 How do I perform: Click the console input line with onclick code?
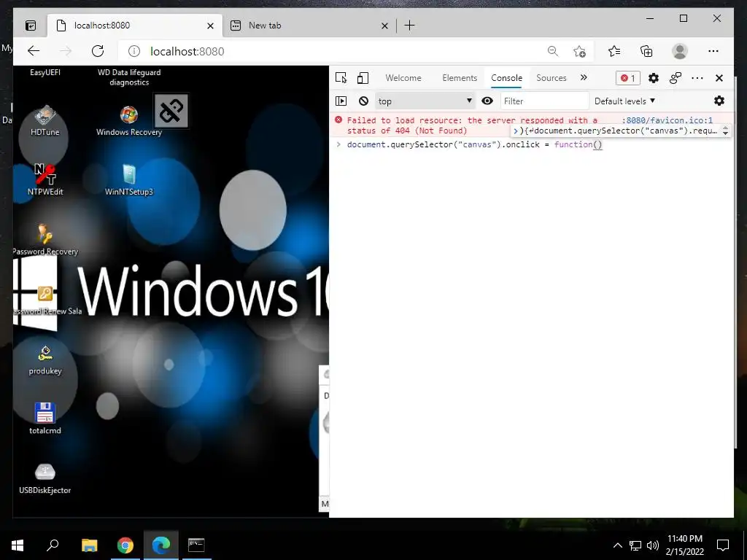(x=474, y=144)
